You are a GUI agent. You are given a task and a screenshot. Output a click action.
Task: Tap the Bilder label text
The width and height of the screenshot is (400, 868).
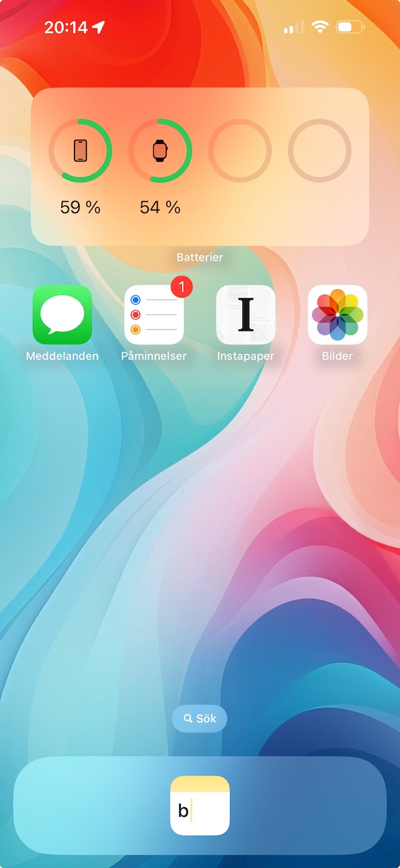[337, 356]
